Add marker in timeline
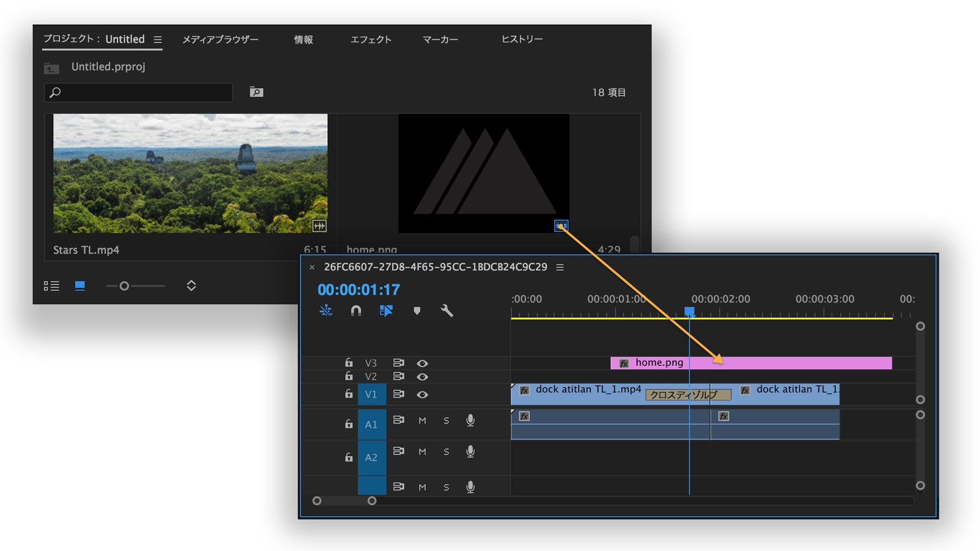The image size is (980, 551). 416,311
